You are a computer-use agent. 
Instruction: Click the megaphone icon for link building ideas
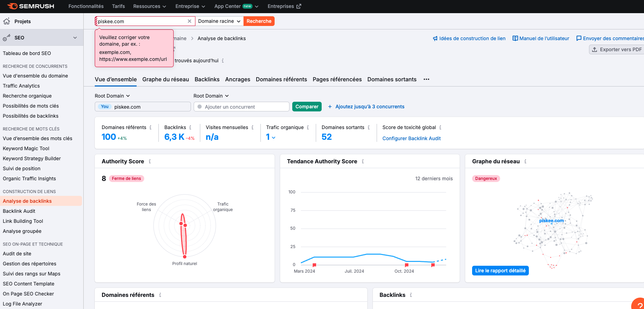tap(435, 38)
